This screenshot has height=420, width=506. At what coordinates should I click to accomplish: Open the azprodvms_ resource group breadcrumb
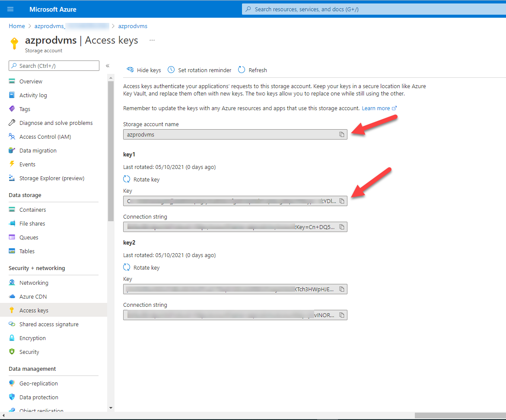[72, 26]
